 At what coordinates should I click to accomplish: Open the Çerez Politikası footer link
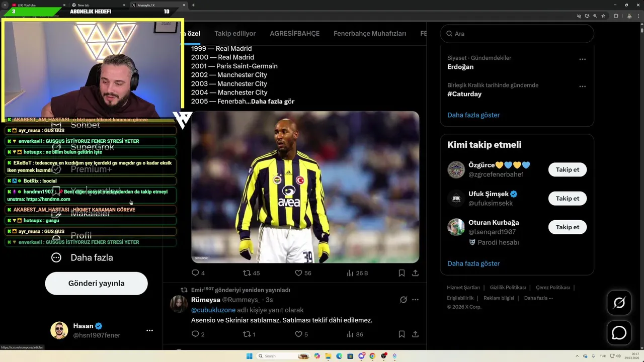tap(553, 288)
